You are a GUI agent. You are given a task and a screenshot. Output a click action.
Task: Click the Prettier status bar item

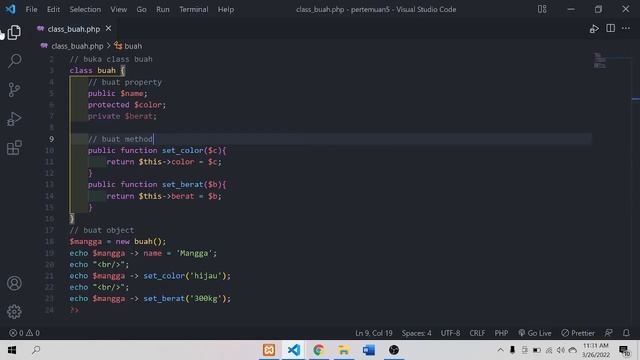tap(578, 333)
